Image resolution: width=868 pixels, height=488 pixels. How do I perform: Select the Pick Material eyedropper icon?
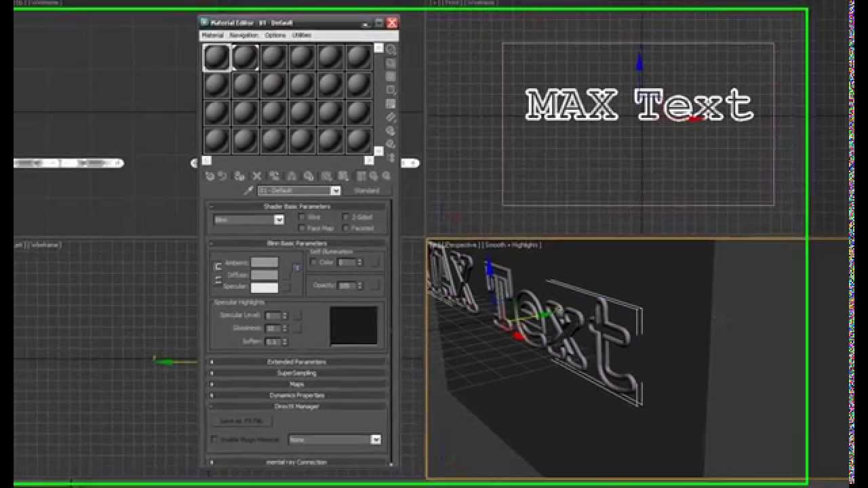pos(248,190)
